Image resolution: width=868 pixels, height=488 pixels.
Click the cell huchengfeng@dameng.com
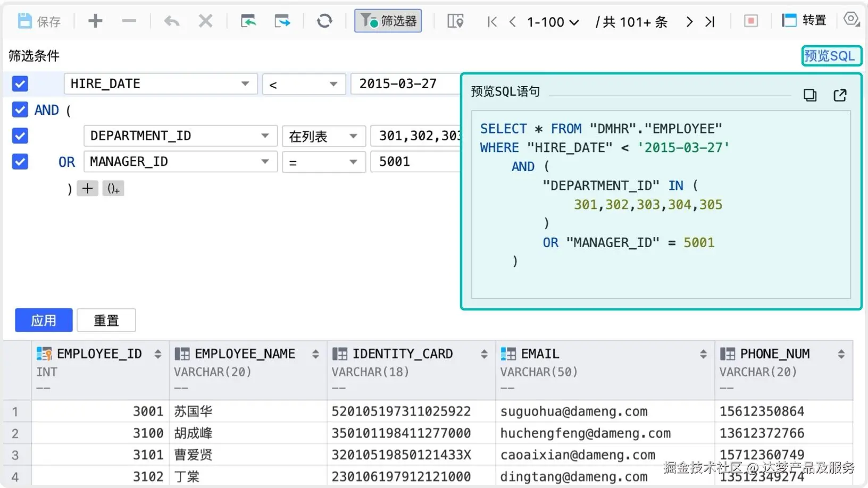point(605,433)
